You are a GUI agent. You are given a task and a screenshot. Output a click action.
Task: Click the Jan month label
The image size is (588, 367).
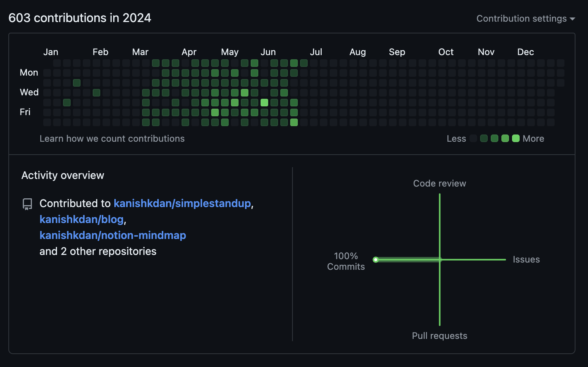[51, 52]
